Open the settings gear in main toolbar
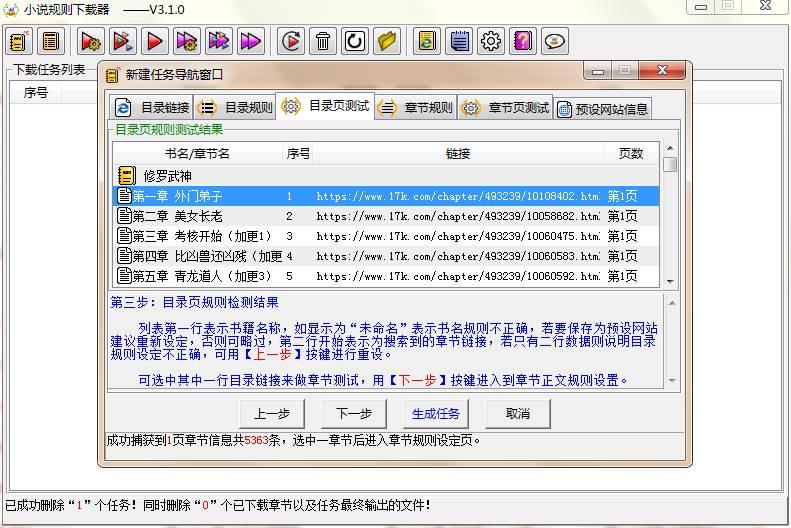Viewport: 791px width, 528px height. (491, 41)
